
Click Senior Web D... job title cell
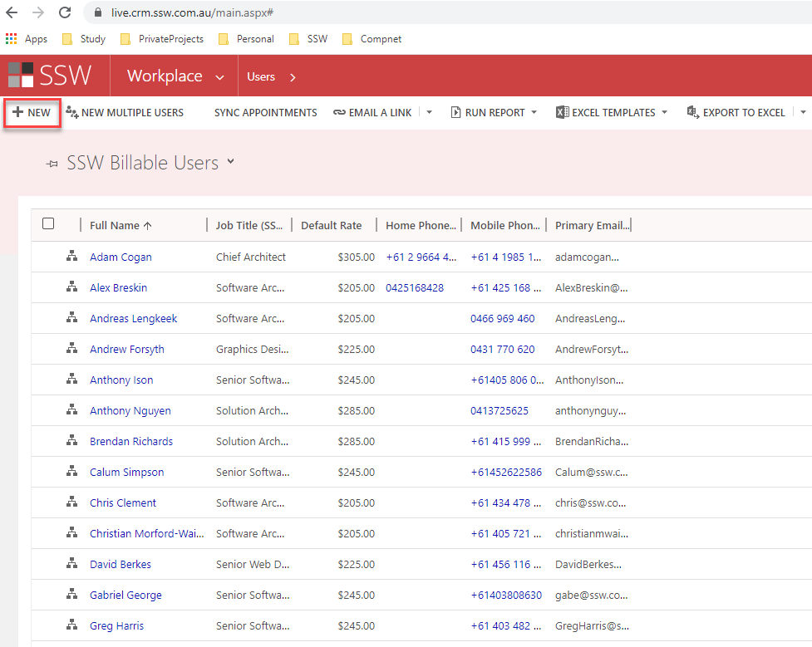click(x=253, y=565)
